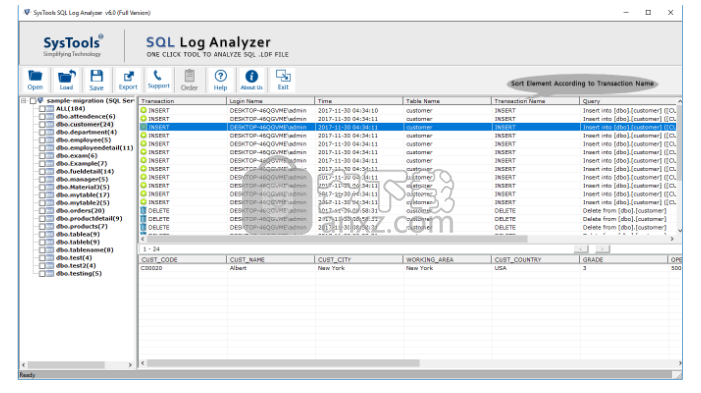Click the last DELETE row's query text
The image size is (701, 393).
coord(624,228)
